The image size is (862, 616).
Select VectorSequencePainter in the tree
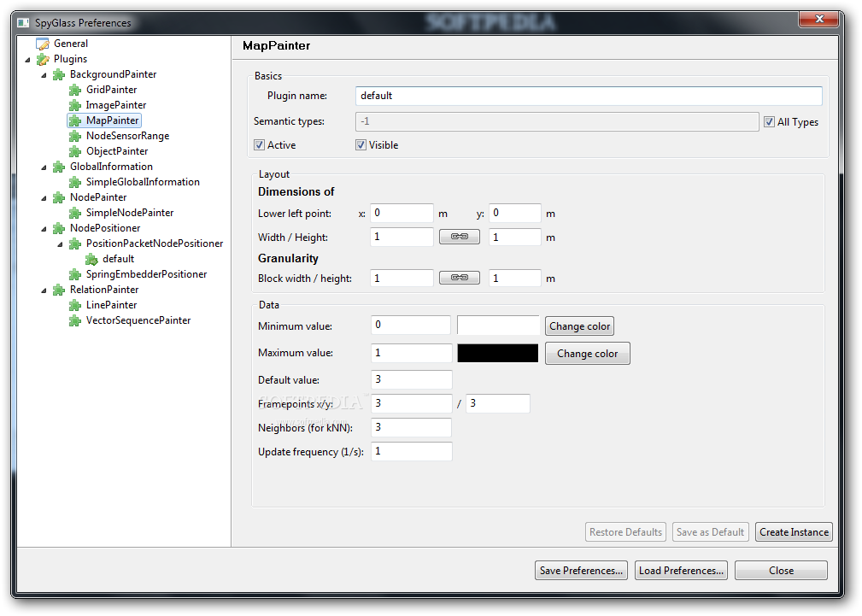(x=138, y=320)
